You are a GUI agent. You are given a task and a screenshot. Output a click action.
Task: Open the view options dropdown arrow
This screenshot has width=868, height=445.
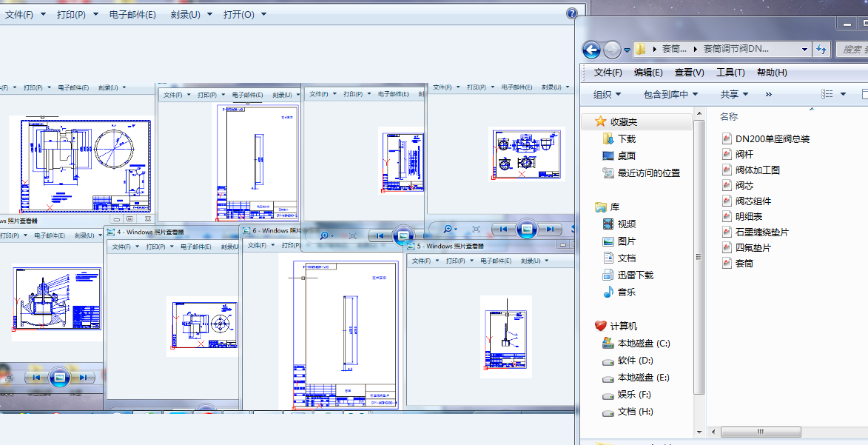(x=843, y=94)
